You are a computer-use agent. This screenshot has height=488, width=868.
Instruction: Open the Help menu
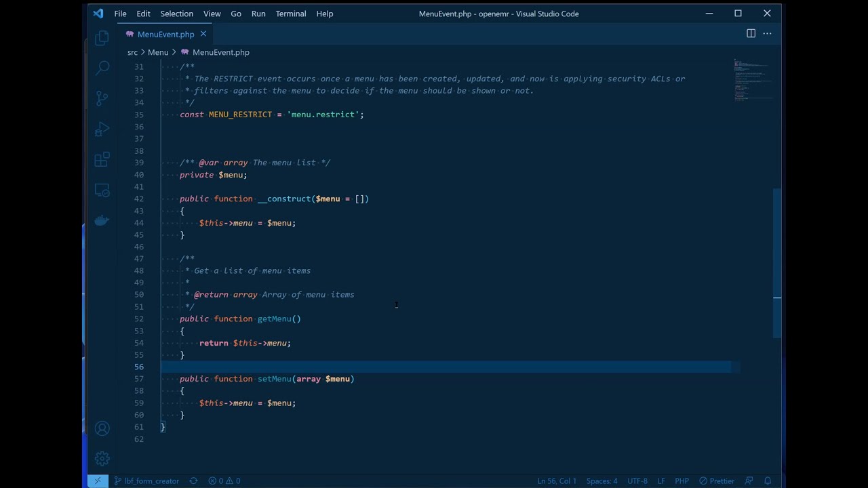pos(325,14)
